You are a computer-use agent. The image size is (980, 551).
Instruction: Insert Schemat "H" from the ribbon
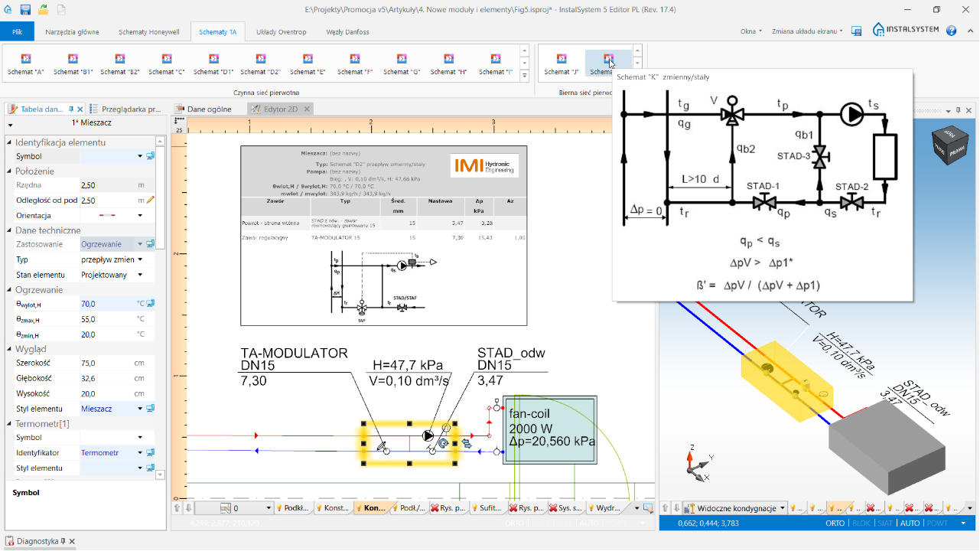click(448, 64)
